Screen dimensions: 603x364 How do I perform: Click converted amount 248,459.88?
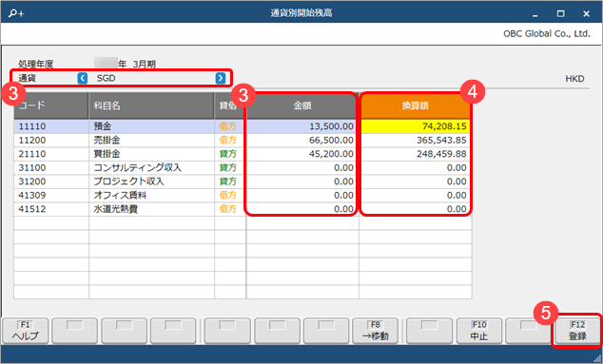(x=416, y=154)
